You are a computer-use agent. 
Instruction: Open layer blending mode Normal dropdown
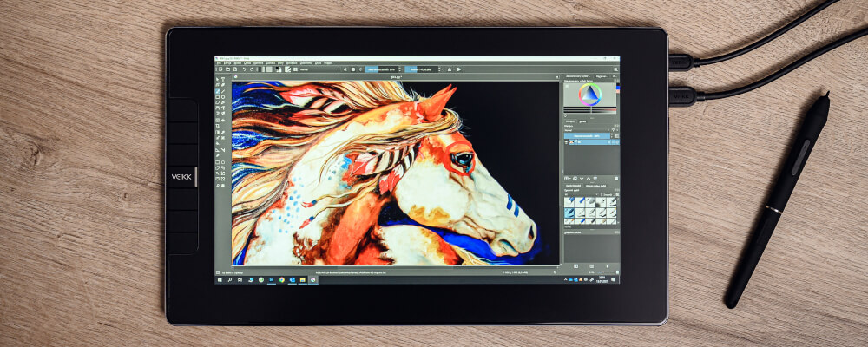click(585, 130)
